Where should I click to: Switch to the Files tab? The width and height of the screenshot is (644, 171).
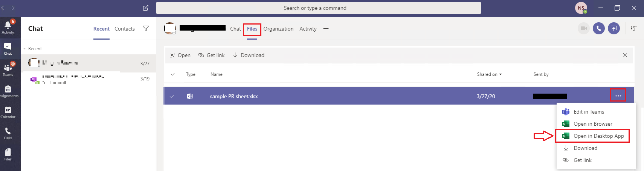click(252, 29)
